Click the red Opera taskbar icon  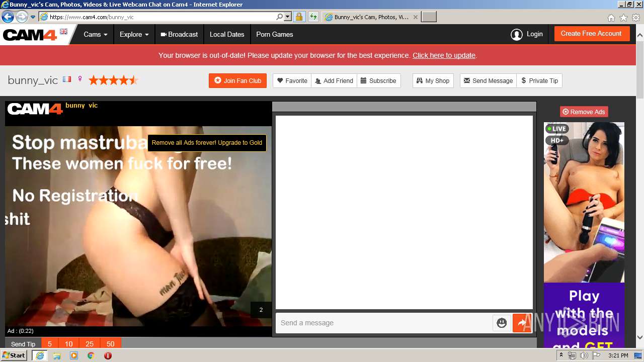[108, 355]
